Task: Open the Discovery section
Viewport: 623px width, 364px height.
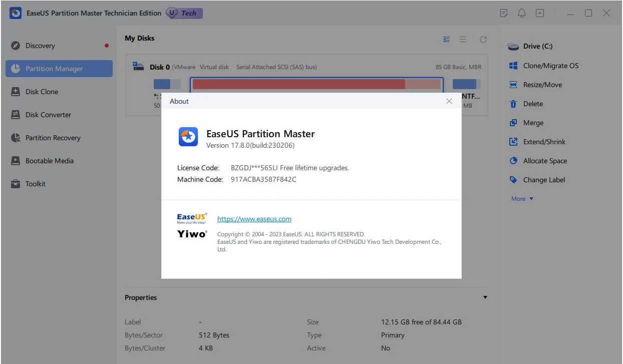Action: (x=59, y=46)
